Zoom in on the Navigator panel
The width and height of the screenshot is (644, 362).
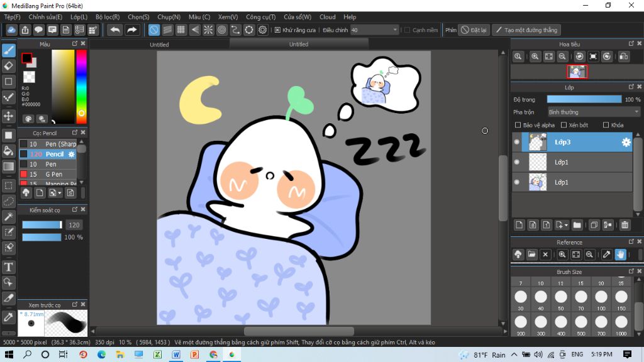(535, 57)
